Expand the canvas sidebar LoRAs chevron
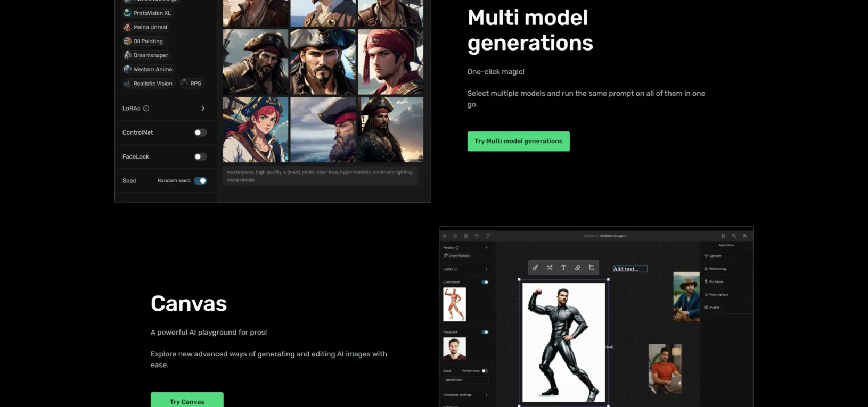Viewport: 868px width, 407px height. pos(486,269)
